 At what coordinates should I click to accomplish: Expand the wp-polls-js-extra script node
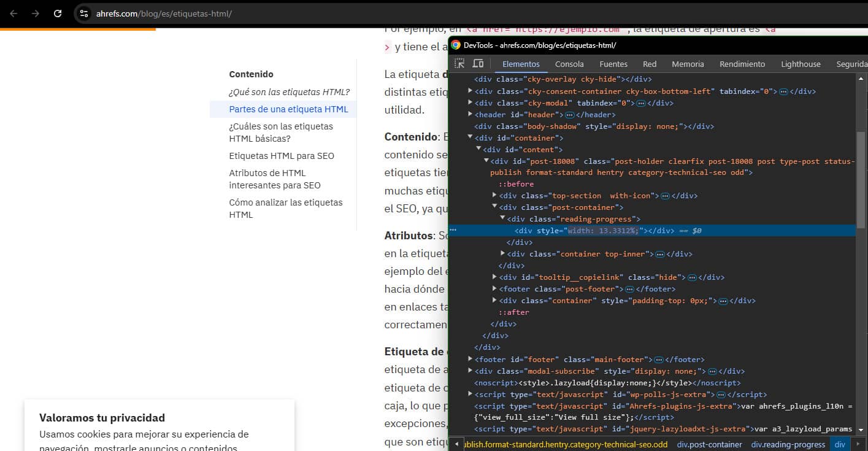(470, 394)
